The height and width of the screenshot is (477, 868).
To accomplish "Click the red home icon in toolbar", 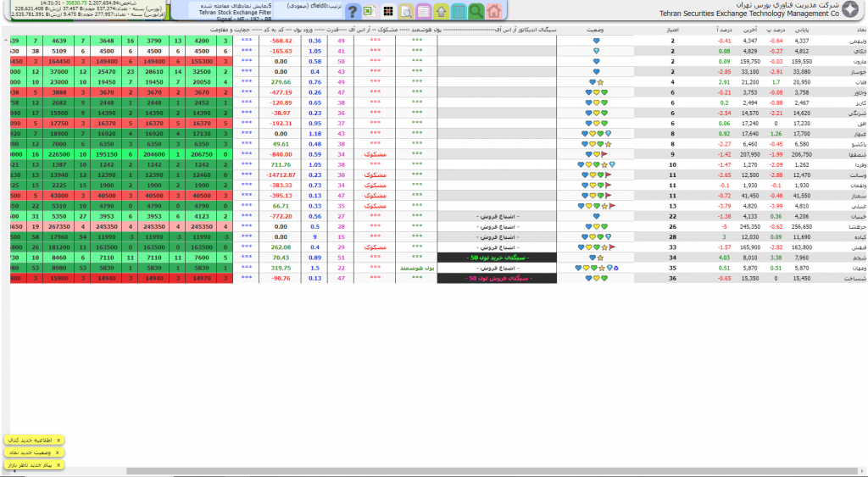I will point(493,11).
